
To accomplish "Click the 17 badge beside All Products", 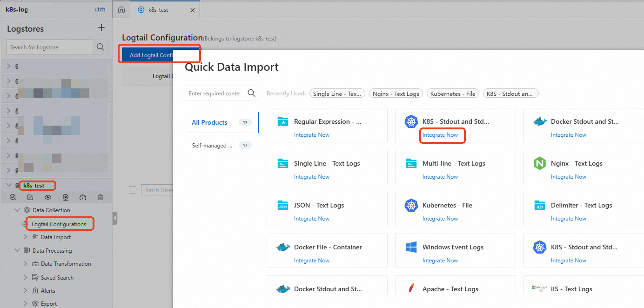I will (245, 122).
